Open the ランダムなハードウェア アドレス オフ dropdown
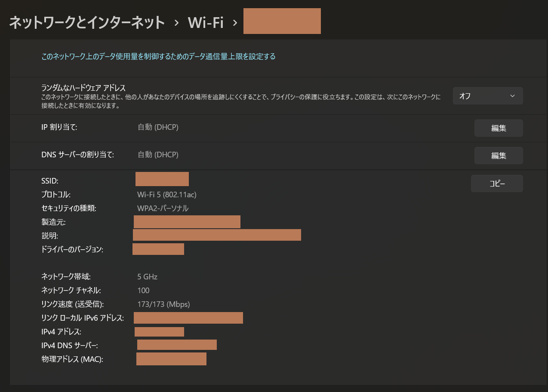Viewport: 548px width, 392px height. point(488,96)
